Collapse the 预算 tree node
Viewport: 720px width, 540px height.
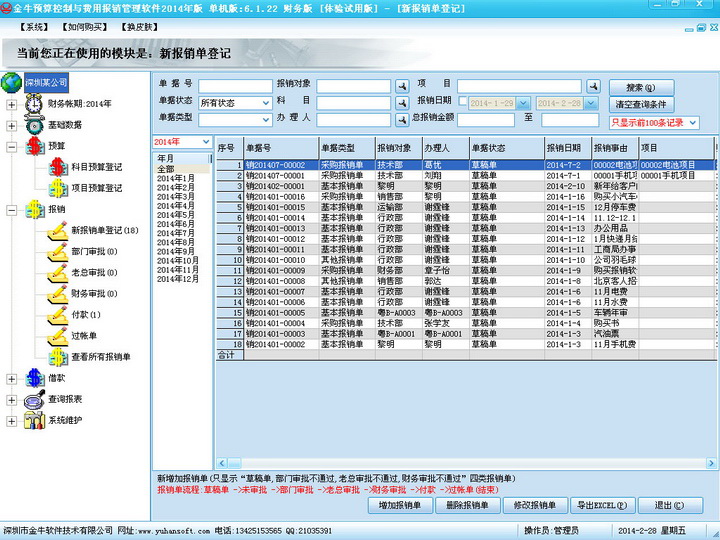tap(11, 147)
